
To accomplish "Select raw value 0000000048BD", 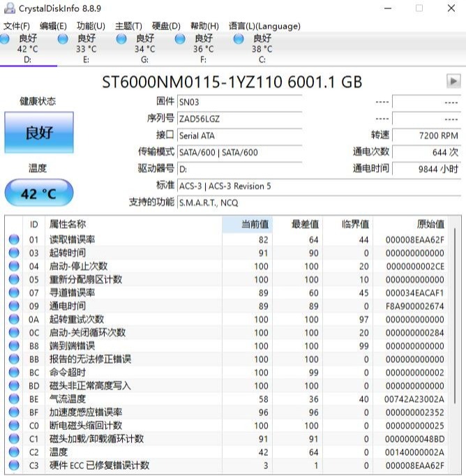I will click(415, 439).
